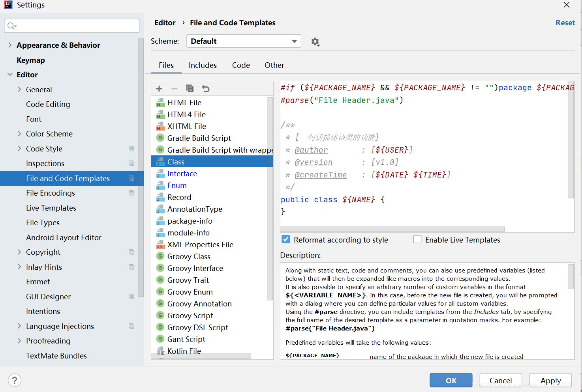Click the template code horizontal scrollbar

392,229
